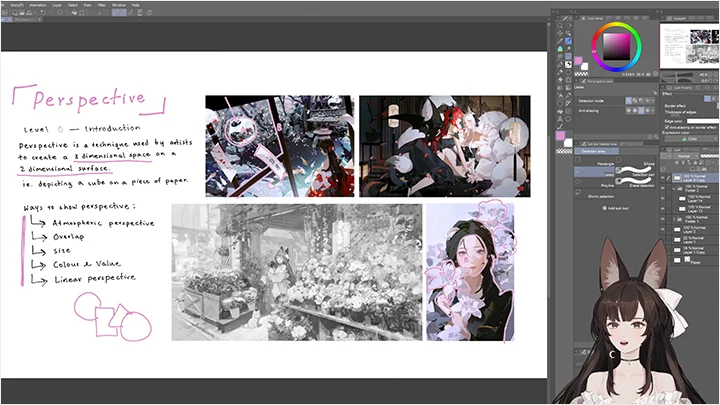The width and height of the screenshot is (720, 405).
Task: Choose the Rectangle selection sub tool
Action: (594, 162)
